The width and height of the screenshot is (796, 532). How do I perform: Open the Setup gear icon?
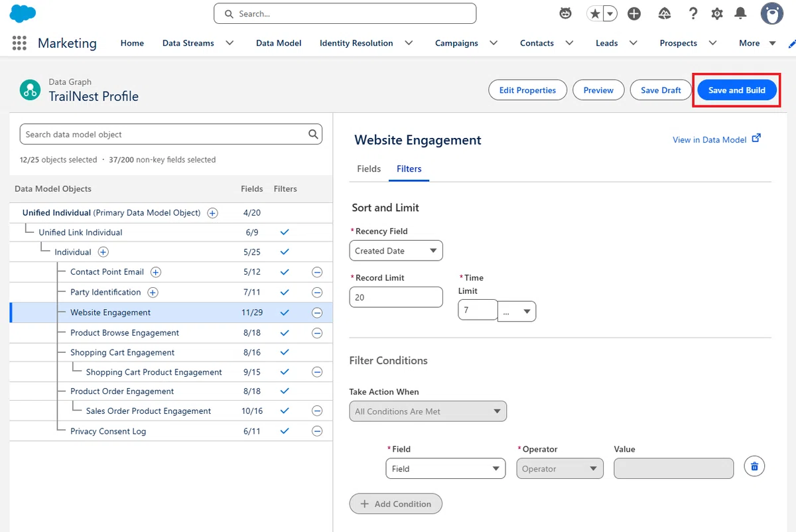pos(717,13)
